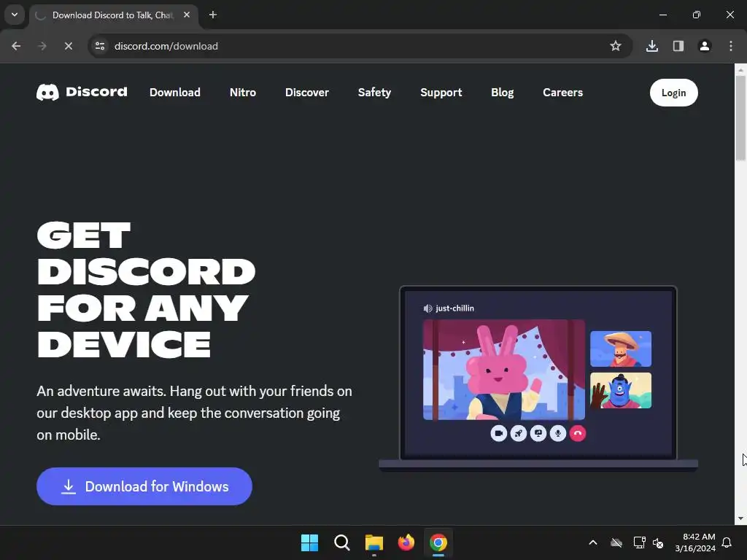Screen dimensions: 747x560
Task: Click the blue genie character thumbnail
Action: click(621, 391)
